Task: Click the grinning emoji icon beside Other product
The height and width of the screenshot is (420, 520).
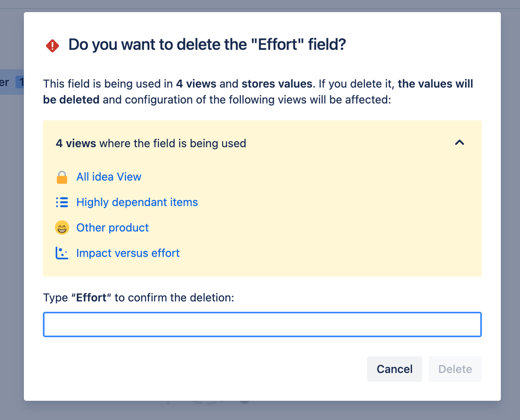Action: point(62,228)
